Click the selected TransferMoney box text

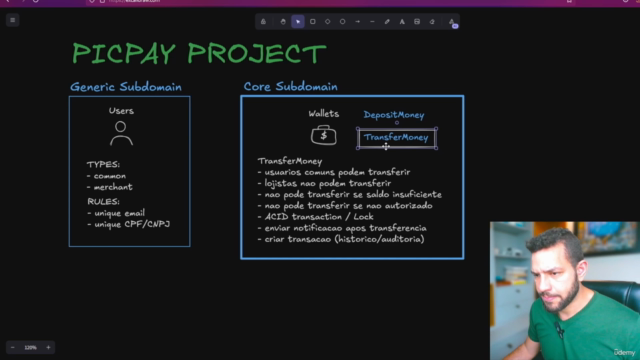(x=396, y=137)
